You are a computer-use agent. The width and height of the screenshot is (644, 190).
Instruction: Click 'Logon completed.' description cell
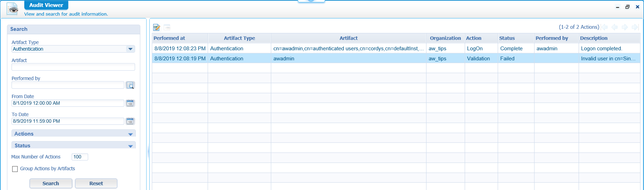pos(609,49)
